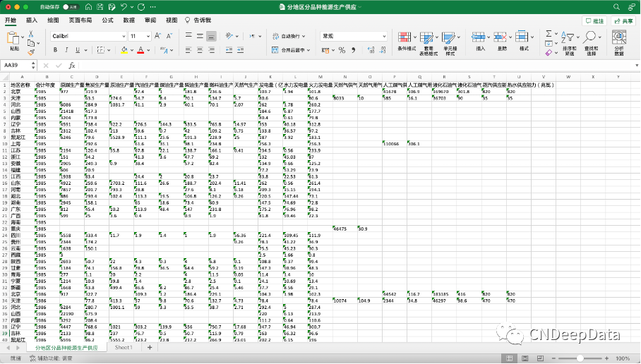Click the Decrease Font Size icon
Image resolution: width=641 pixels, height=364 pixels.
click(169, 36)
